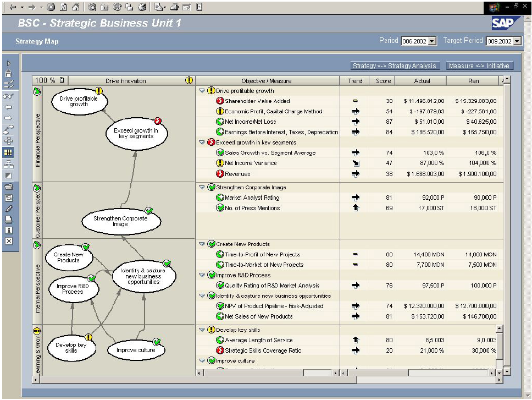Image resolution: width=532 pixels, height=400 pixels.
Task: Click the sidebar X close icon
Action: (x=9, y=241)
